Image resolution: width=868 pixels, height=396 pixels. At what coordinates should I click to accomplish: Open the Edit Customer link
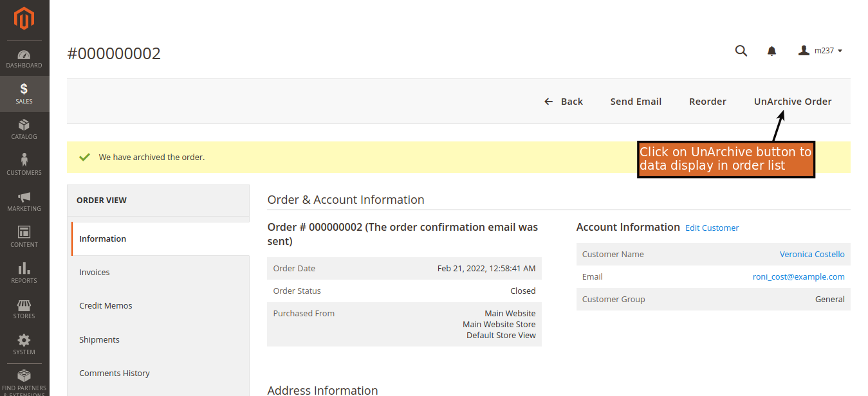tap(712, 227)
